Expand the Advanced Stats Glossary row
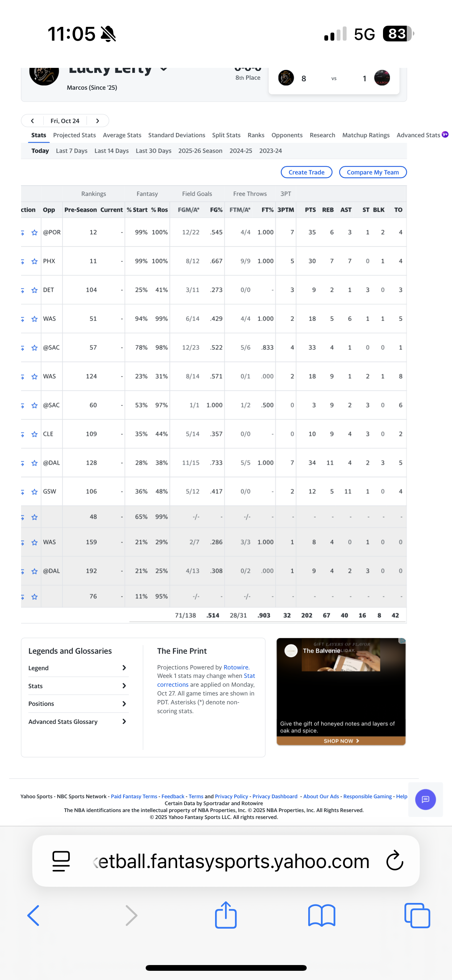This screenshot has height=980, width=452. 78,722
